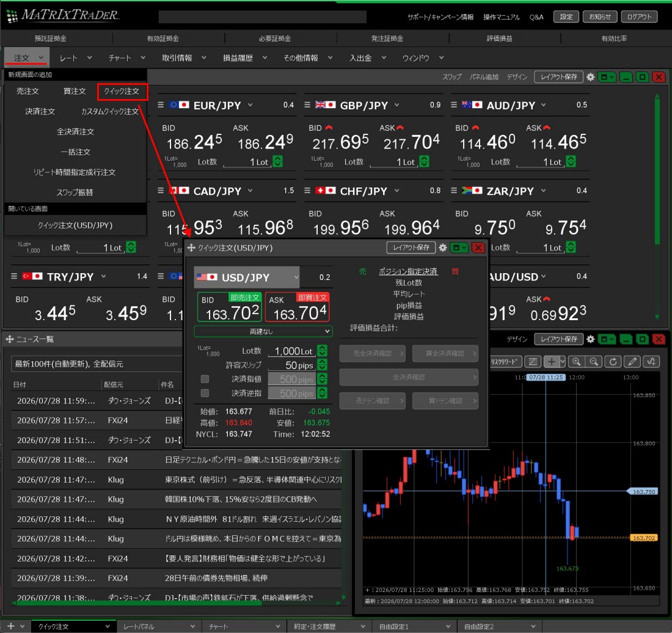The image size is (672, 633).
Task: Click 即買注文 ASK 163.704 button
Action: click(298, 307)
